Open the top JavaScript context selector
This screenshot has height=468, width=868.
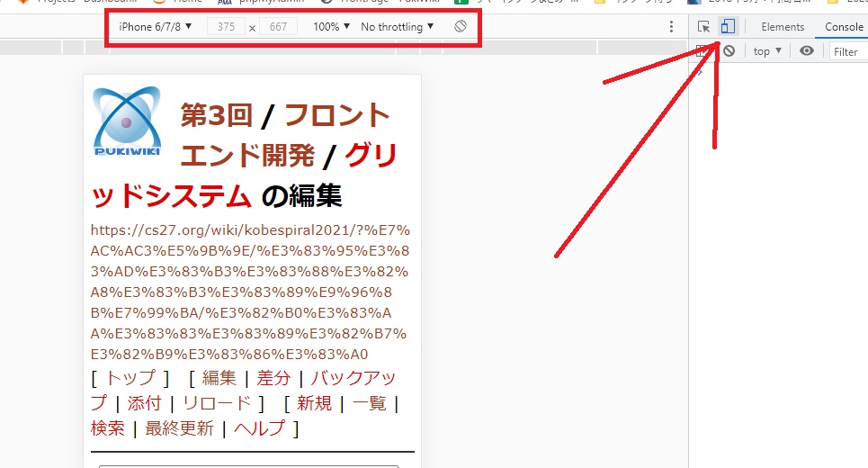click(x=766, y=51)
